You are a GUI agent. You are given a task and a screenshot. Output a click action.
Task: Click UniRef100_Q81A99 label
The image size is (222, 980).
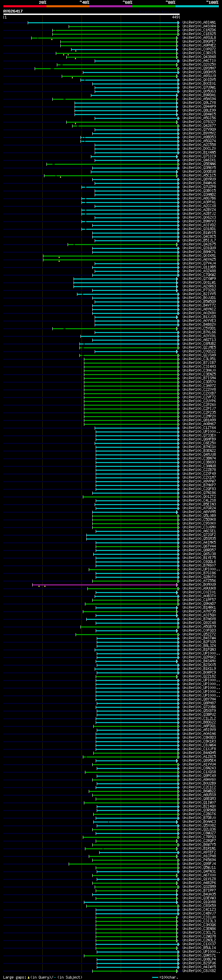tap(199, 420)
